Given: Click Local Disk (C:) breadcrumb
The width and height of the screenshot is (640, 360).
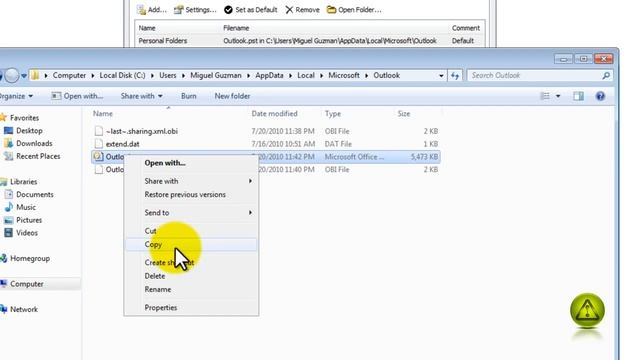Looking at the screenshot, I should (x=122, y=76).
